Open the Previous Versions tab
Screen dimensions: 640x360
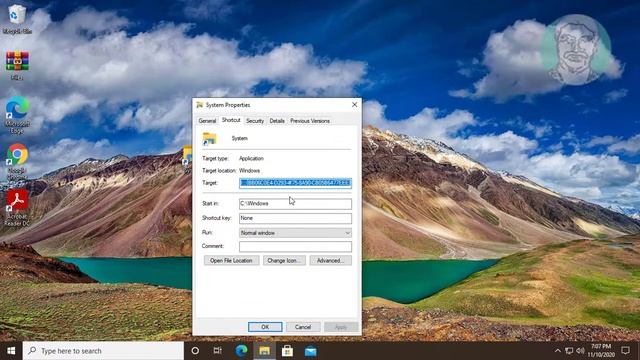pos(310,121)
